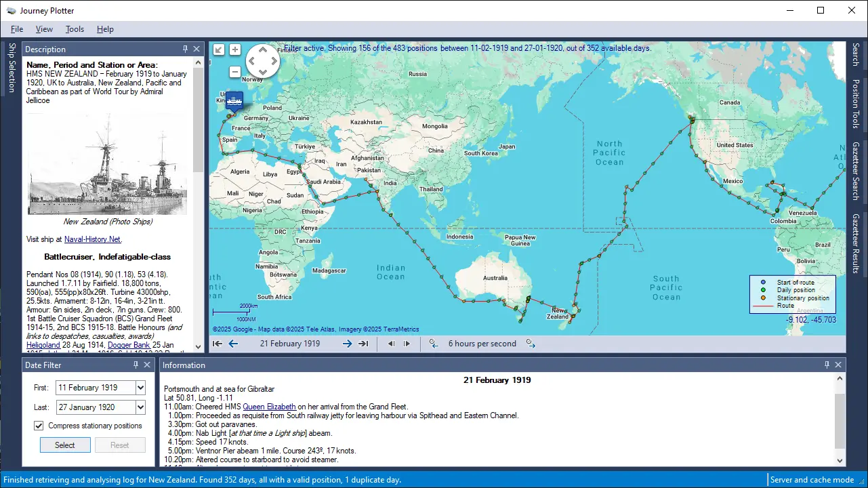Open the Help menu
This screenshot has height=488, width=868.
point(105,29)
